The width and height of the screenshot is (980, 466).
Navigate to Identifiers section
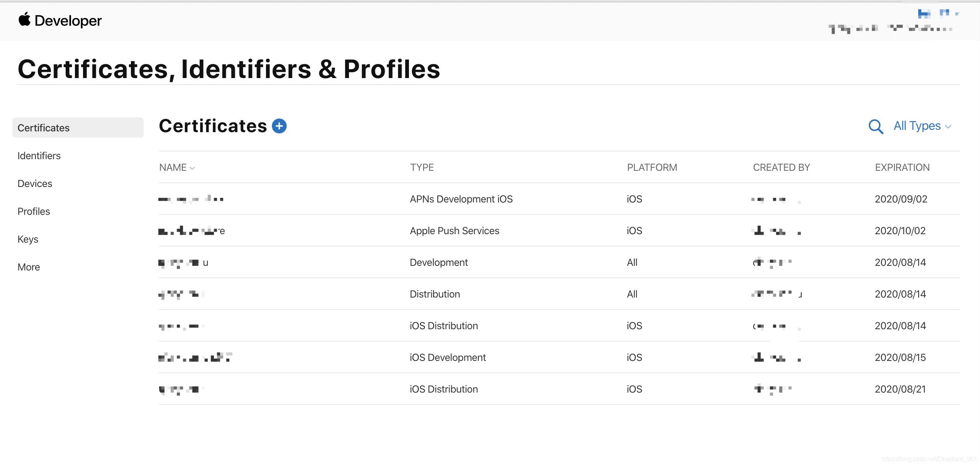39,155
